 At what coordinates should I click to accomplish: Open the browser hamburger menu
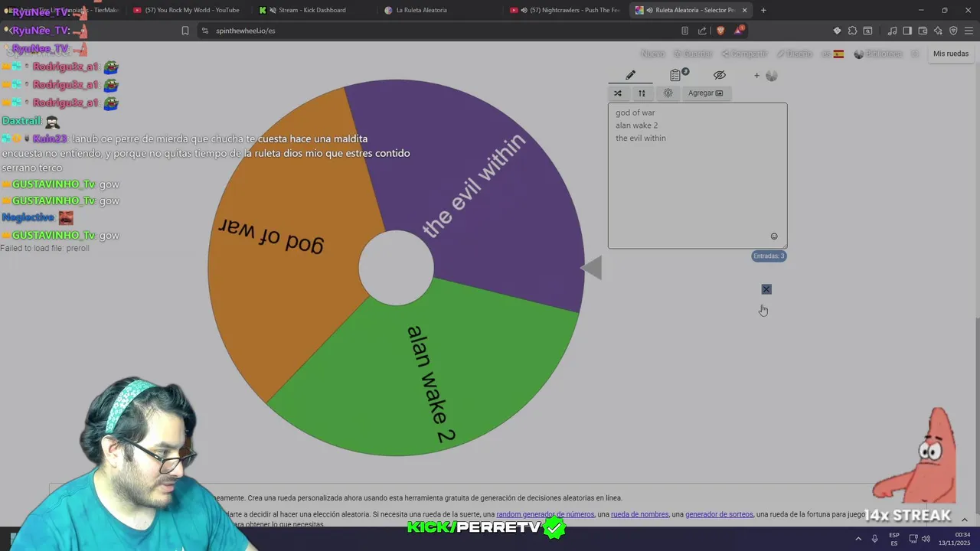click(969, 31)
